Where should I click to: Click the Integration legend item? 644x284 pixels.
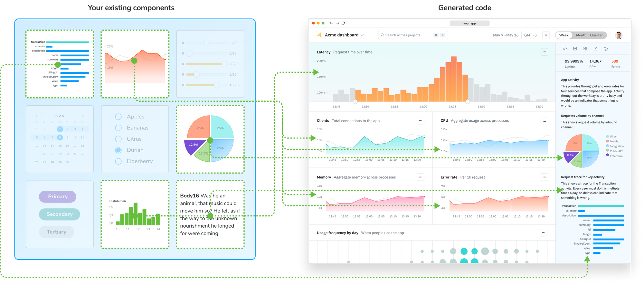click(x=615, y=146)
